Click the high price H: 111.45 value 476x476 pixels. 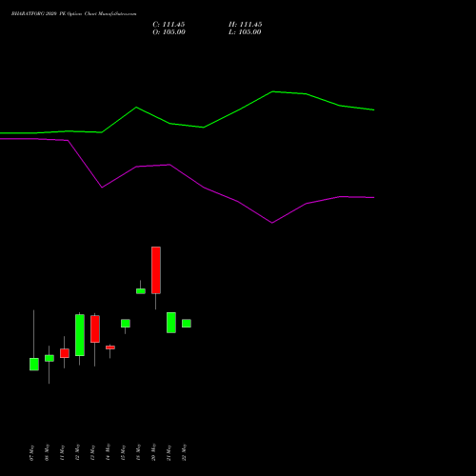[246, 25]
